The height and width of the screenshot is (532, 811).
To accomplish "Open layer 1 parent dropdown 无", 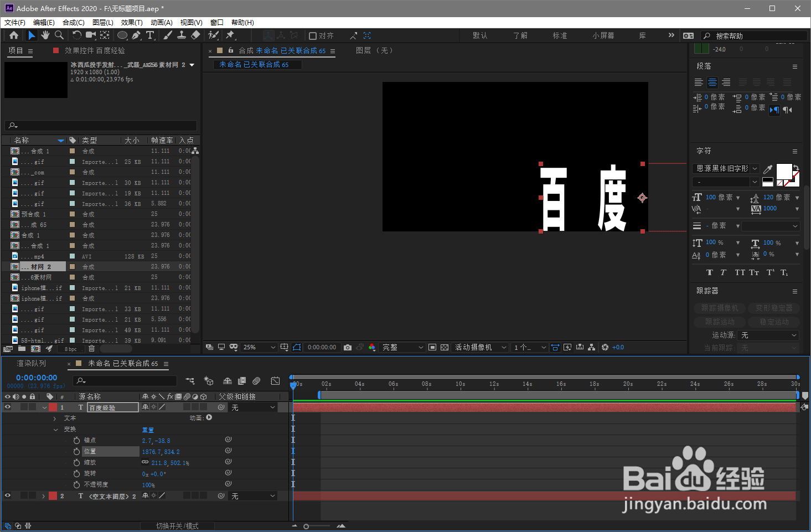I will [253, 407].
